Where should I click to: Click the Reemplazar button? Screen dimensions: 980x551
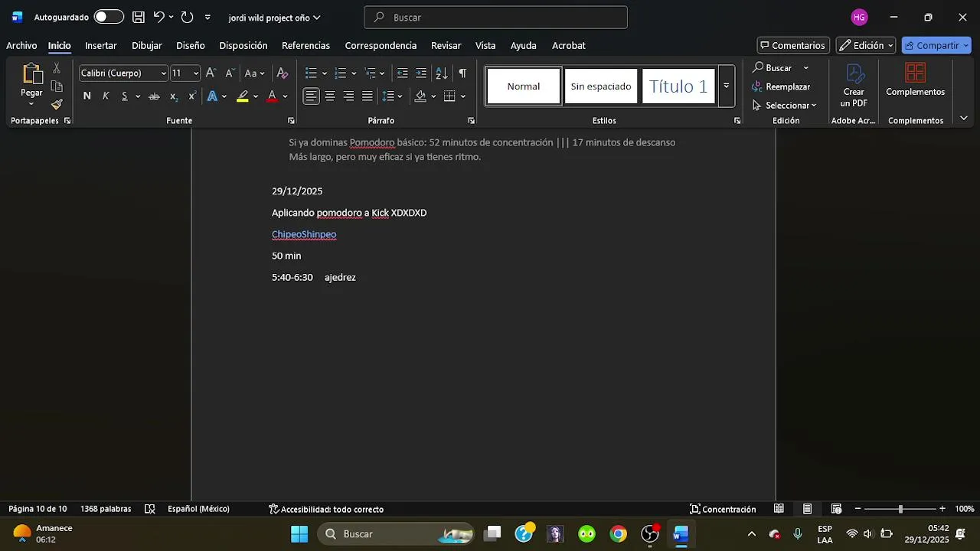tap(781, 86)
